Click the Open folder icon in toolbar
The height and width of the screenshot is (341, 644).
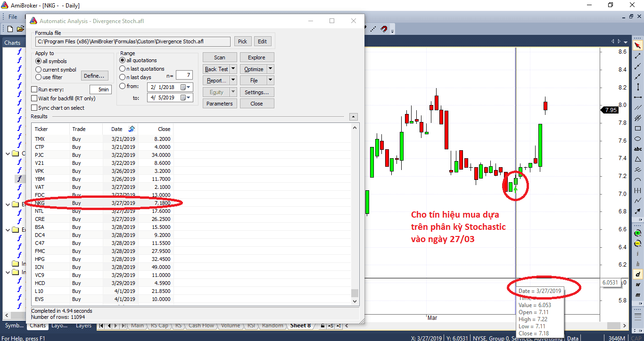click(x=20, y=29)
